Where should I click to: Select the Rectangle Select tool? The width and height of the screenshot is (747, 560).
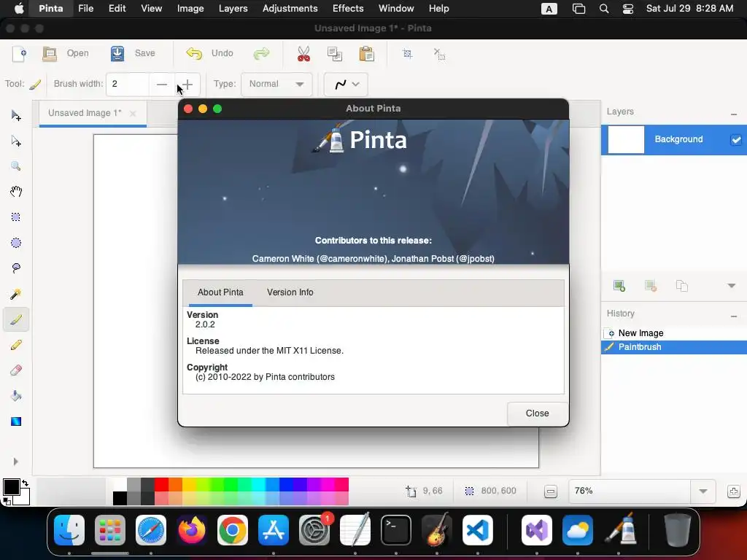(x=16, y=217)
